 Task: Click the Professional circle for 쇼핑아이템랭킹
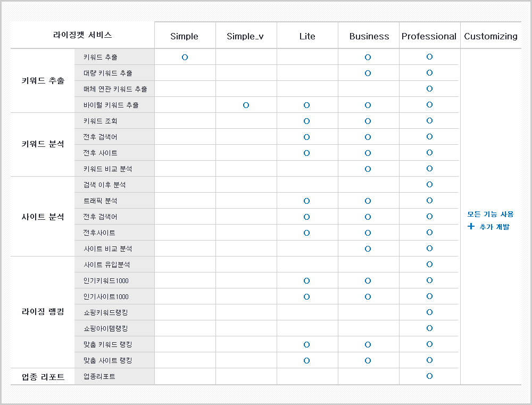tap(429, 328)
